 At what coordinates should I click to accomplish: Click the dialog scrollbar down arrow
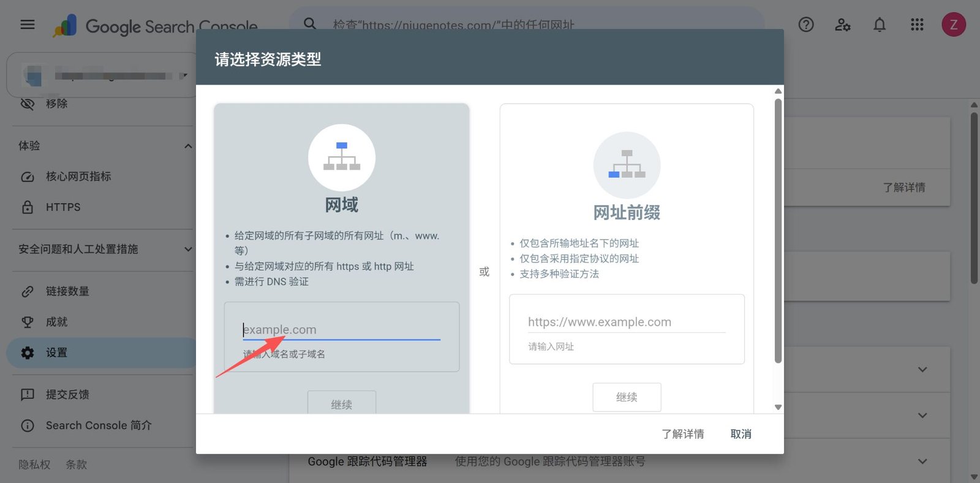[x=778, y=407]
